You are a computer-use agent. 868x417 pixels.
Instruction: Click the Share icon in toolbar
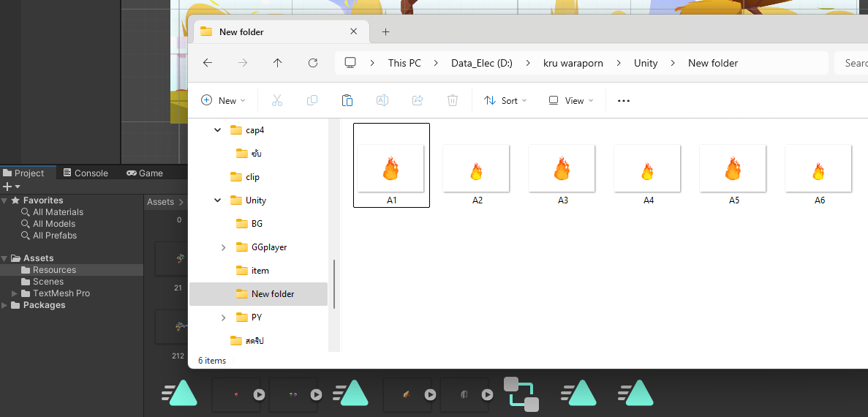tap(418, 101)
